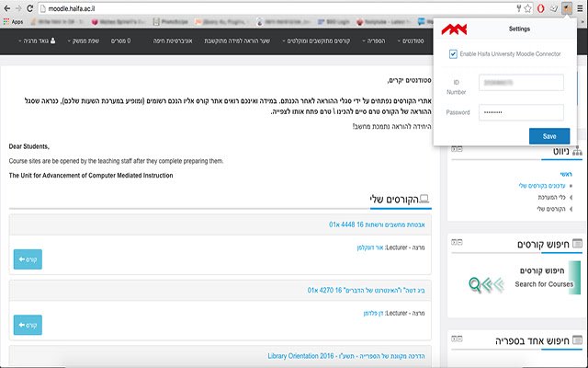
Task: Click the active Moodle Connector extension icon
Action: pos(567,8)
